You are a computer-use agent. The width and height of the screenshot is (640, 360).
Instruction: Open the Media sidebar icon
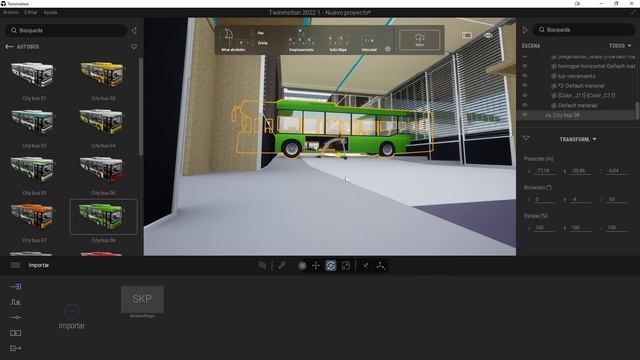(16, 333)
